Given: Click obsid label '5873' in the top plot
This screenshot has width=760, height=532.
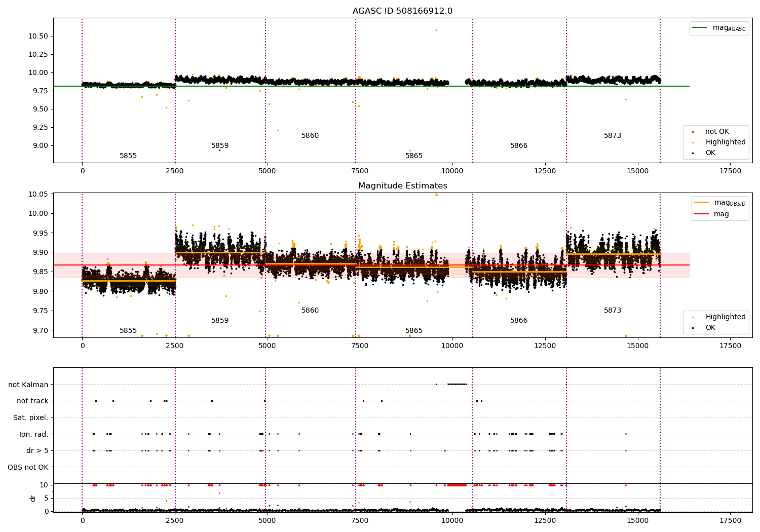Looking at the screenshot, I should point(613,135).
